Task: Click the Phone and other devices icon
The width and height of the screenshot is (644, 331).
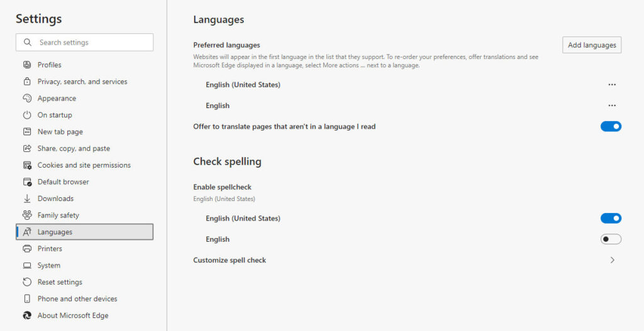Action: tap(27, 299)
